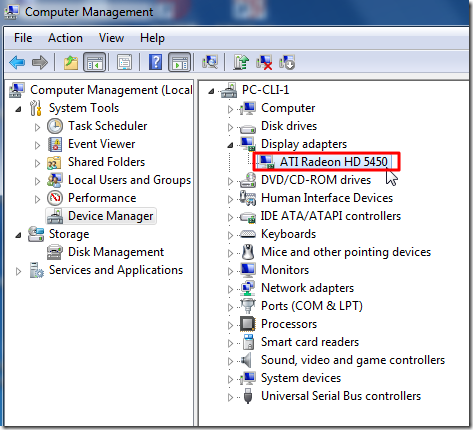Select the Shared Folders label

[x=107, y=162]
